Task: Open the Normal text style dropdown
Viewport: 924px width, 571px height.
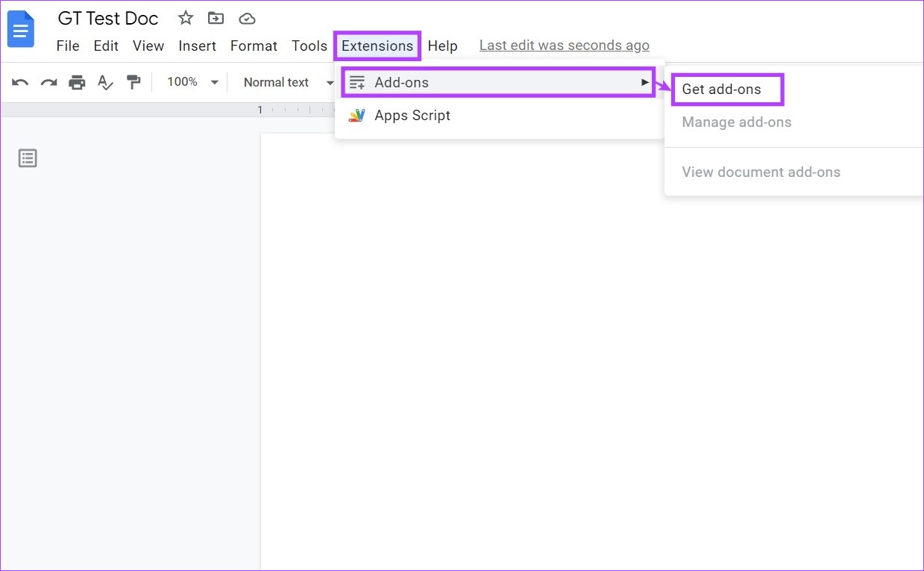Action: 288,82
